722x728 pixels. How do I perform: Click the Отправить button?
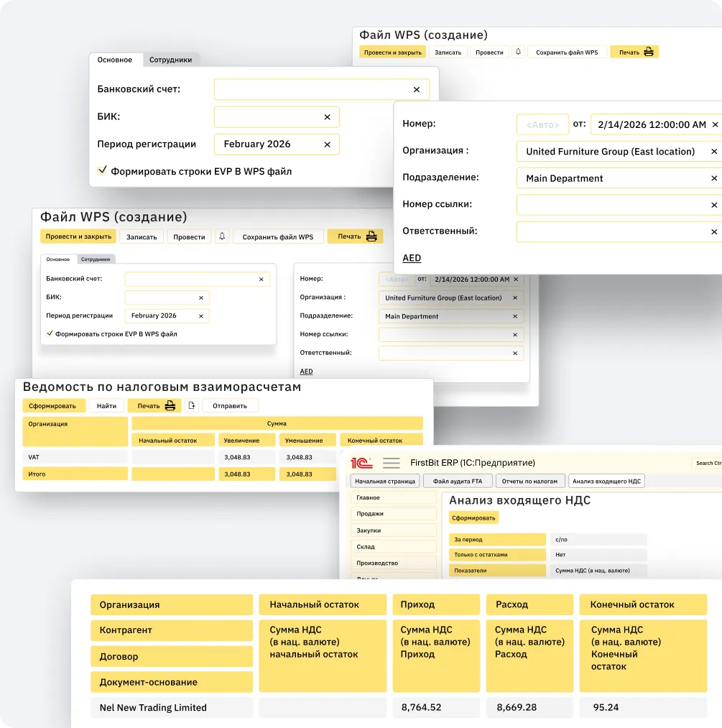pyautogui.click(x=230, y=405)
